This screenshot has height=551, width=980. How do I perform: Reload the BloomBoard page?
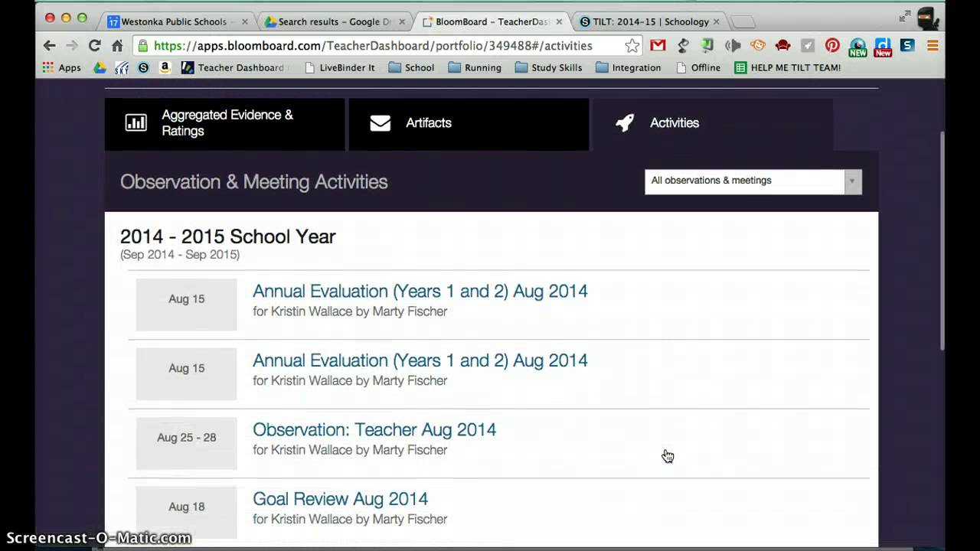coord(94,46)
